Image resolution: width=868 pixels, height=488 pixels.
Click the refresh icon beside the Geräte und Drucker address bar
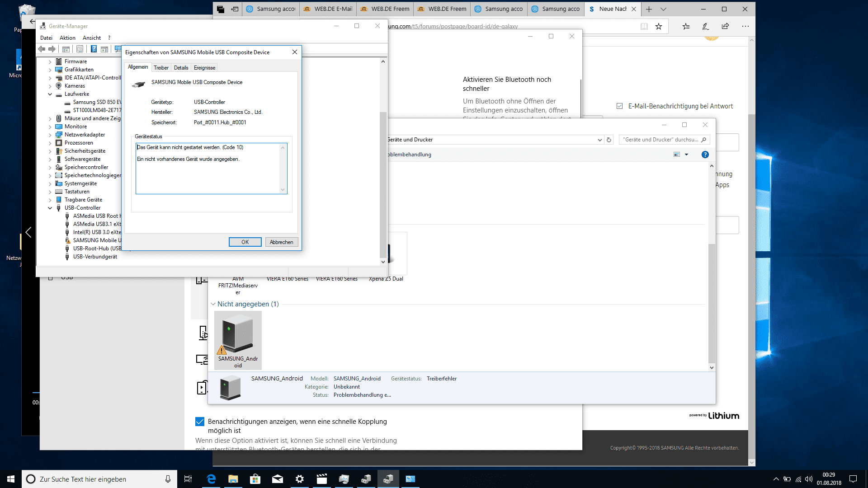coord(609,140)
